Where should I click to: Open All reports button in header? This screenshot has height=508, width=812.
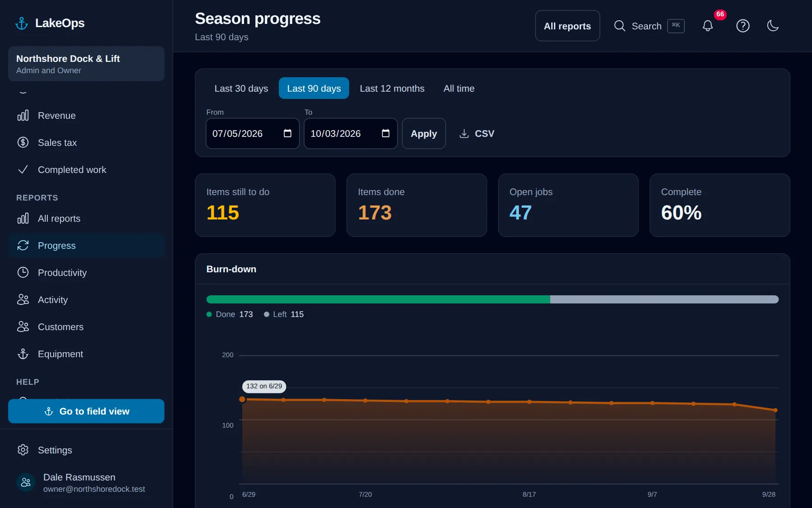click(x=567, y=26)
